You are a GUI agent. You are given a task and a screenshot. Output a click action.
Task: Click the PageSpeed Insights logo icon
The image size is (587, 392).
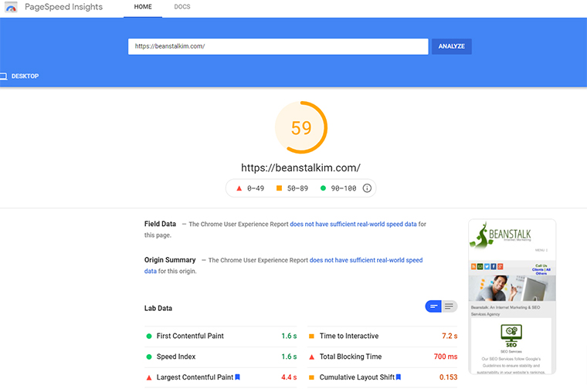tap(12, 7)
